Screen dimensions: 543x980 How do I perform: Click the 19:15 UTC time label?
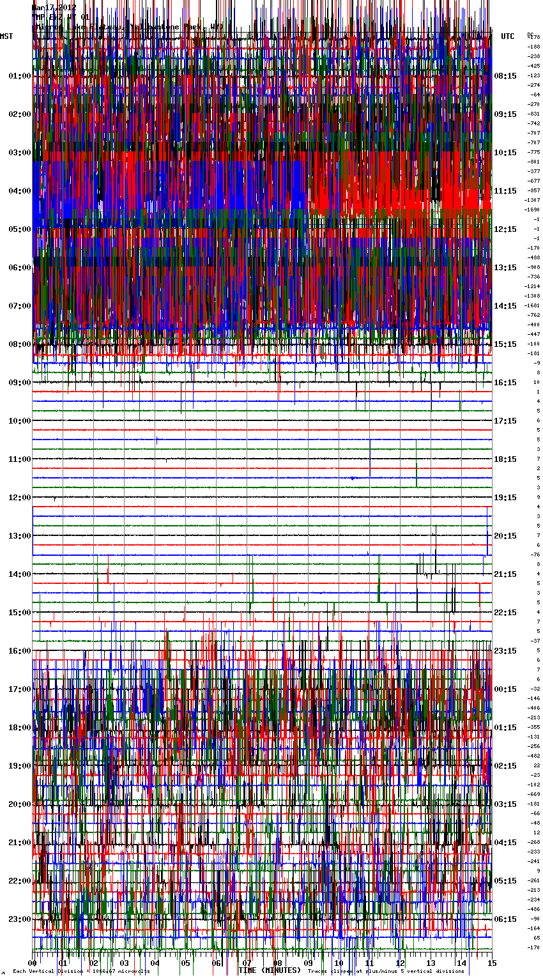click(x=505, y=498)
